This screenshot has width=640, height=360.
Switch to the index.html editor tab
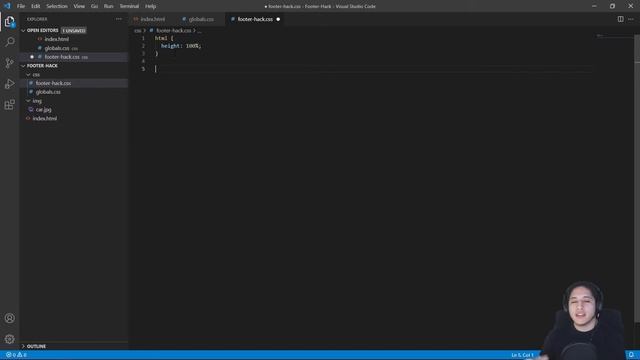[151, 19]
